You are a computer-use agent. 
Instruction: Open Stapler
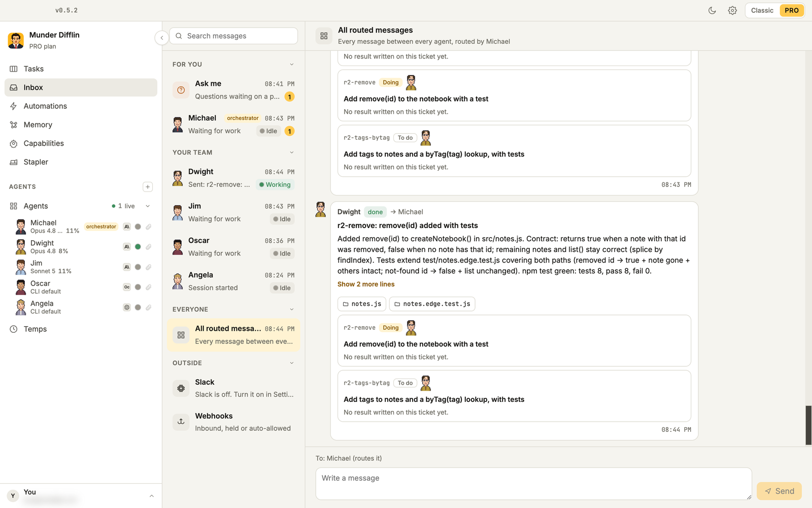pos(81,162)
